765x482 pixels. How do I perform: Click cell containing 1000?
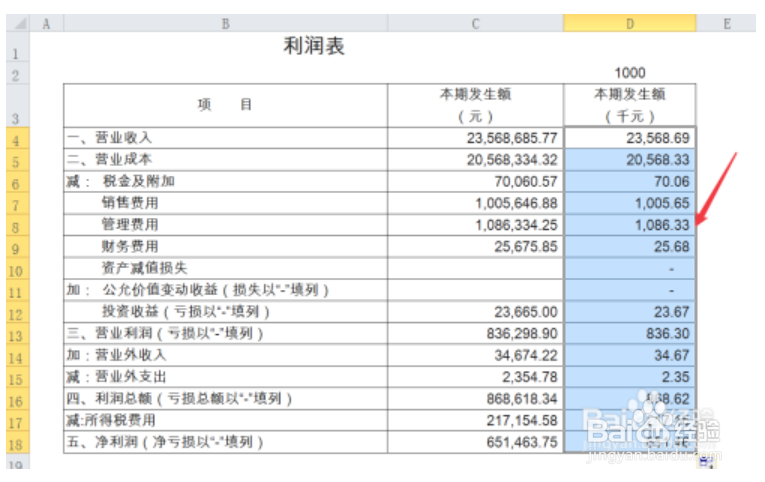tap(630, 73)
